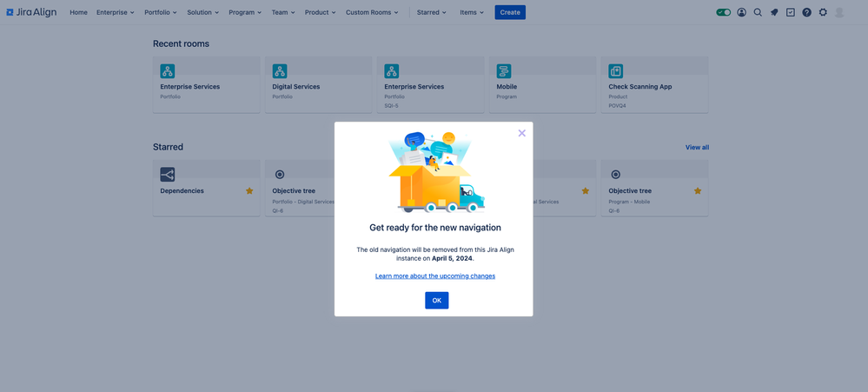Open the help question mark icon
Viewport: 868px width, 392px height.
806,12
